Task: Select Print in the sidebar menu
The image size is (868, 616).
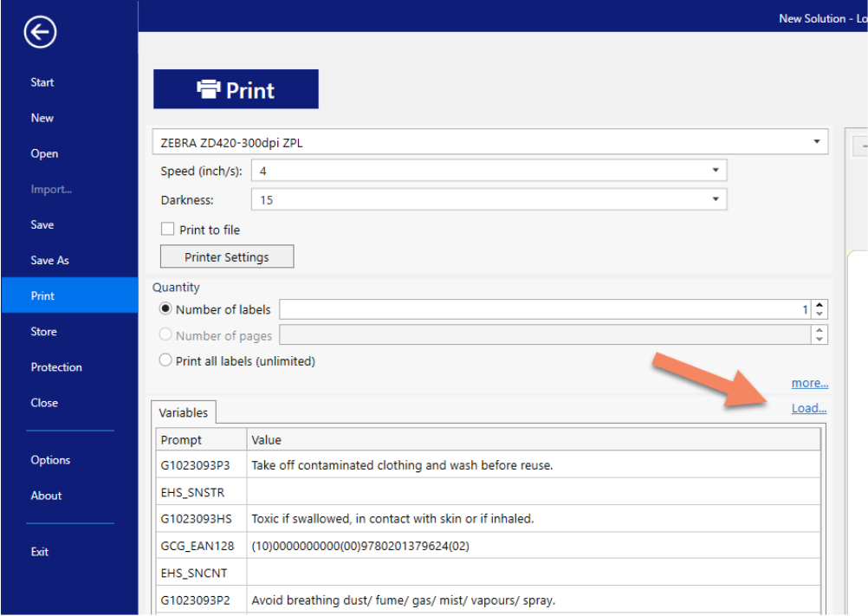Action: [x=42, y=295]
